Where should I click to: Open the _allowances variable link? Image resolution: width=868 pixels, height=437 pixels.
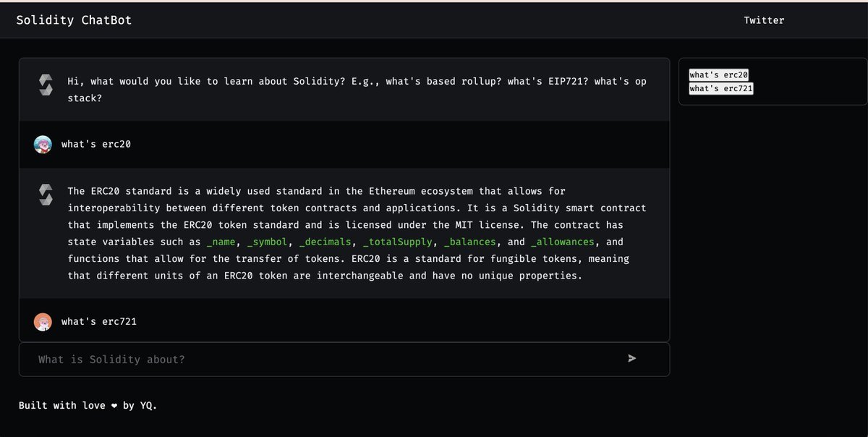point(563,242)
